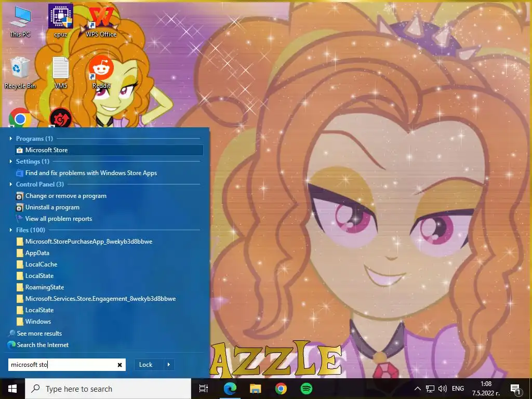Image resolution: width=532 pixels, height=399 pixels.
Task: Select the WPS Office desktop shortcut
Action: click(x=101, y=21)
